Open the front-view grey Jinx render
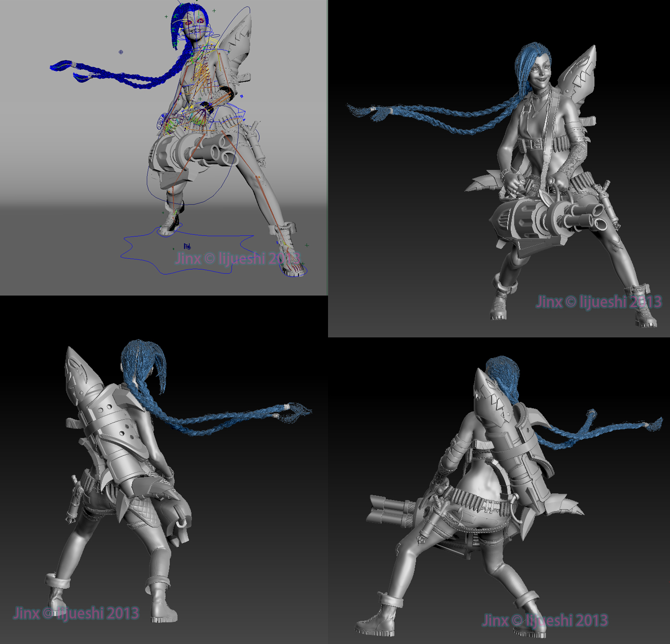Viewport: 670px width, 644px height. pos(499,168)
